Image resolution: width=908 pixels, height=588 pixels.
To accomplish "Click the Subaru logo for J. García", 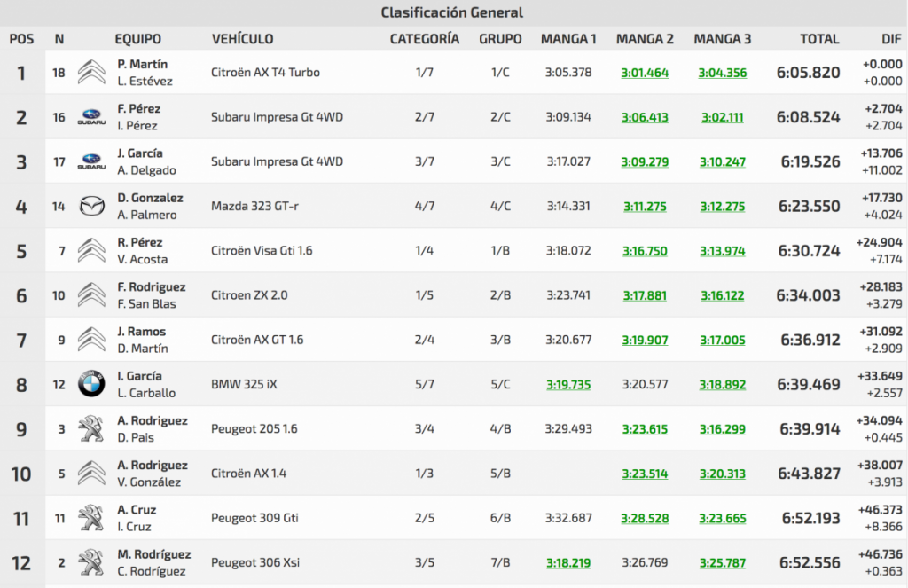I will pos(91,161).
